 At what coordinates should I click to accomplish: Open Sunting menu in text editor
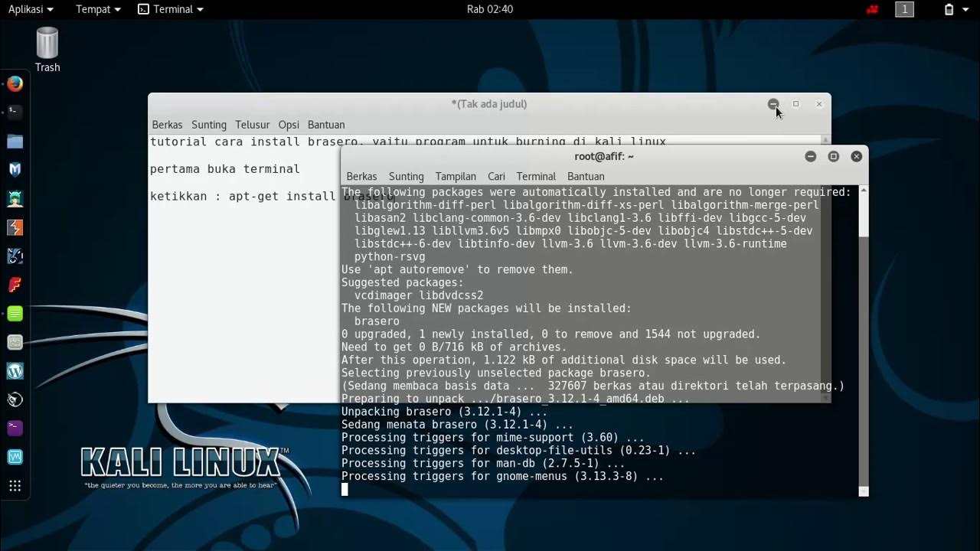click(209, 125)
